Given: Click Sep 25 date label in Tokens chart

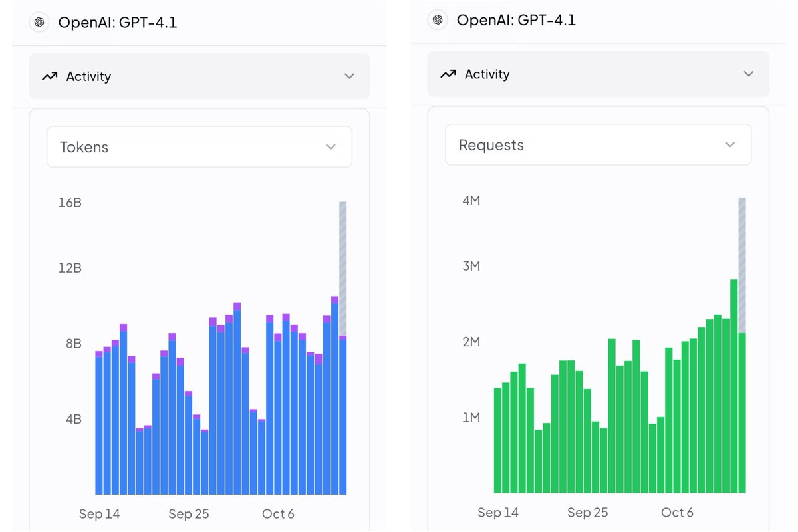Looking at the screenshot, I should (189, 514).
